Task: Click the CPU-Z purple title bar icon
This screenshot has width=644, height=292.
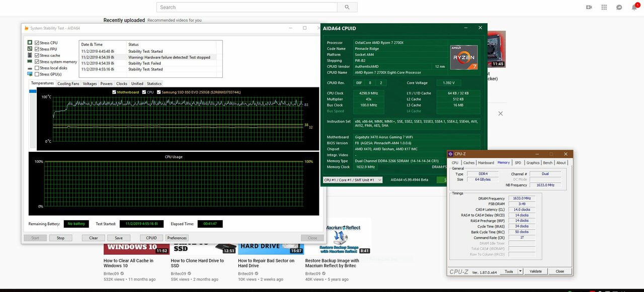Action: coord(451,154)
